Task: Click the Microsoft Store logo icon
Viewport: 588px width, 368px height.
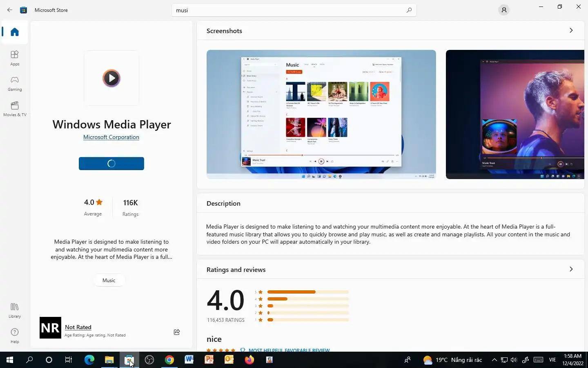Action: click(24, 10)
